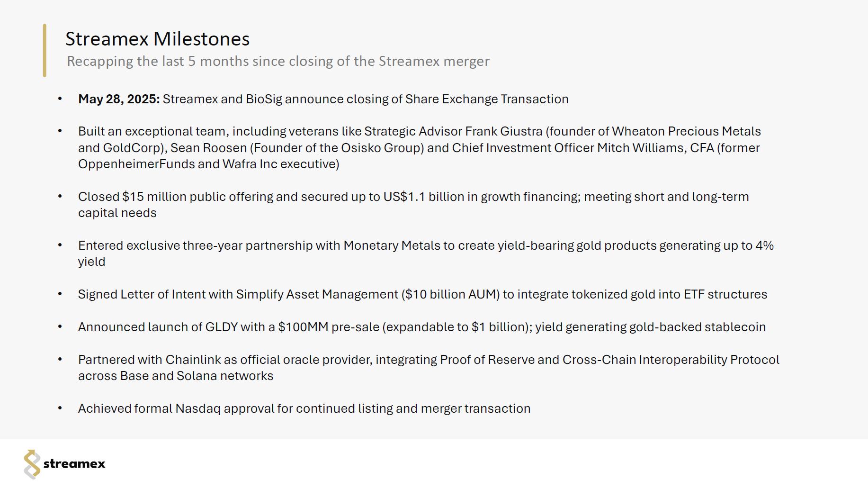Click the bullet before "Signed Letter of Intent"

coord(60,294)
